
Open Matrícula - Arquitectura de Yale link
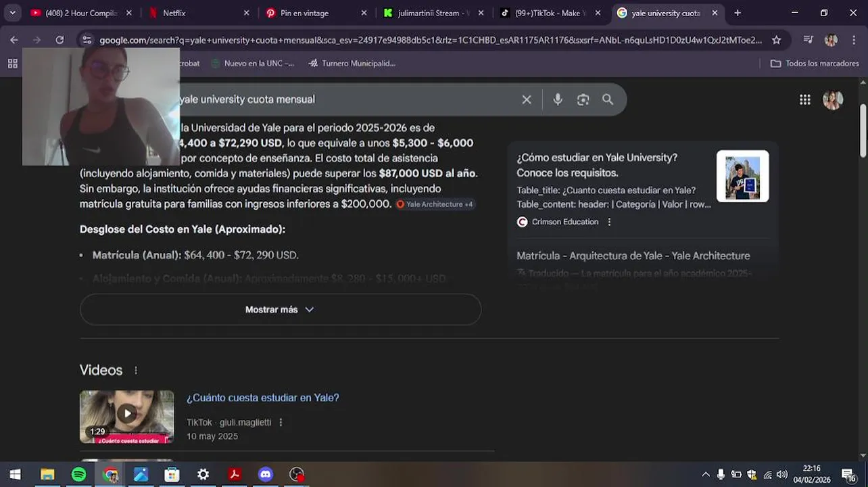pos(633,256)
